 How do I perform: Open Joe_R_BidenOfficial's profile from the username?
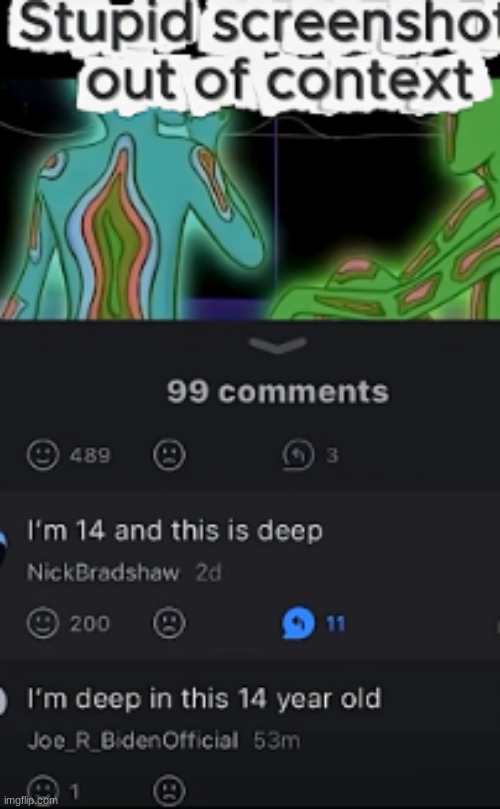coord(132,740)
